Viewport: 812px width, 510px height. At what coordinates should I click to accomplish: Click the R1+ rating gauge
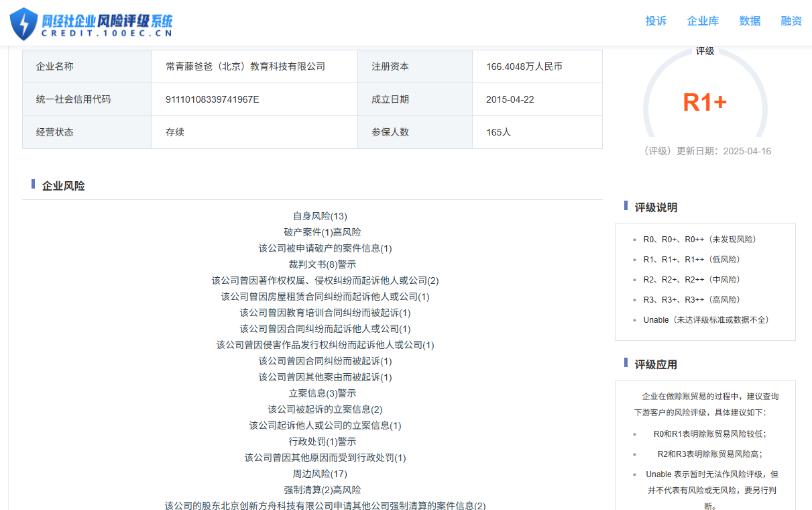(705, 102)
